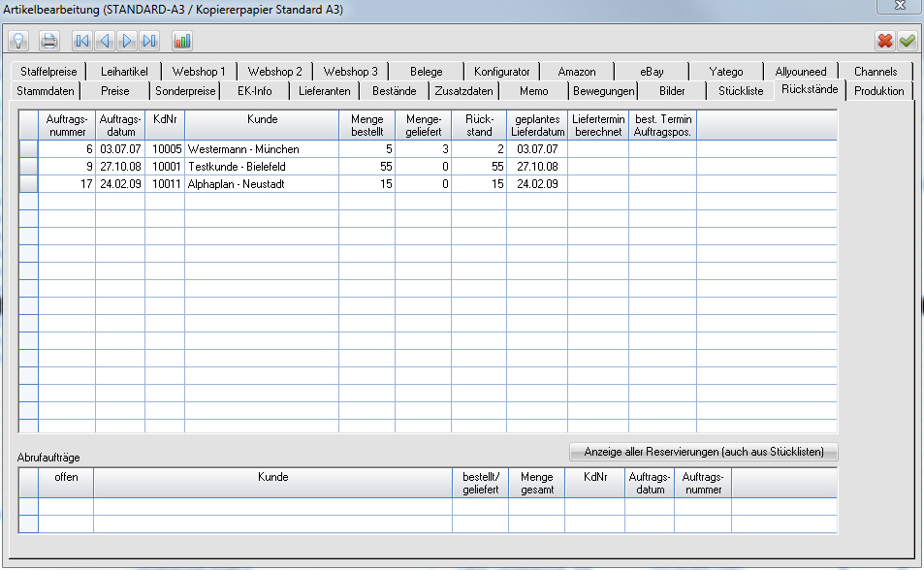Click the Menge geliefert column header
Screen dimensions: 924x570
[423, 125]
